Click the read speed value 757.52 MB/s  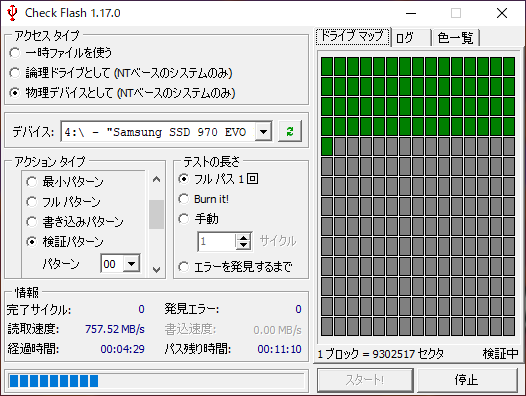(115, 329)
